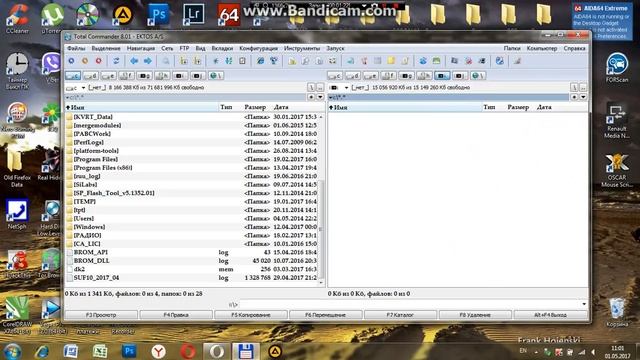Screen dimensions: 640x360
Task: Select the SUF10_2017_04 log file
Action: click(x=191, y=278)
